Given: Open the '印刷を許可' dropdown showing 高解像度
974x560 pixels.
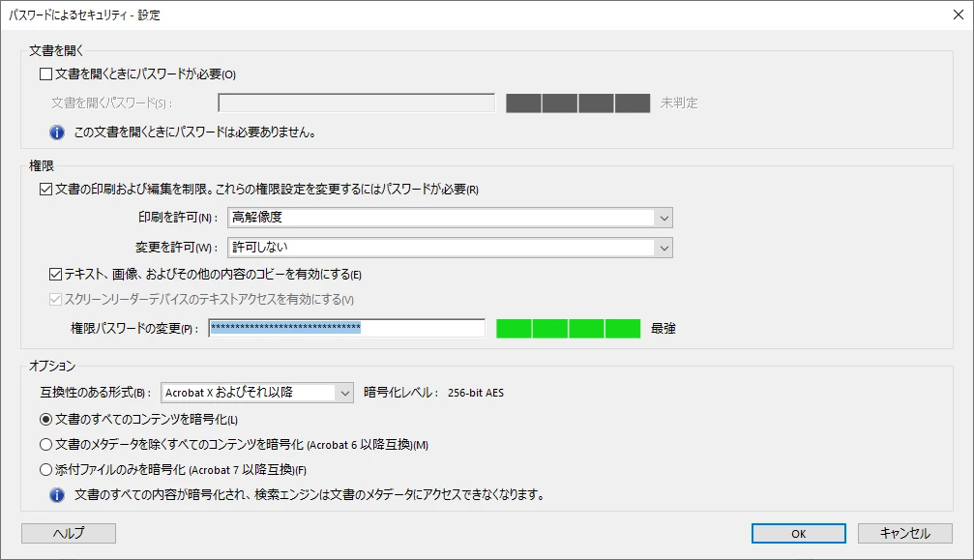Looking at the screenshot, I should click(x=451, y=218).
